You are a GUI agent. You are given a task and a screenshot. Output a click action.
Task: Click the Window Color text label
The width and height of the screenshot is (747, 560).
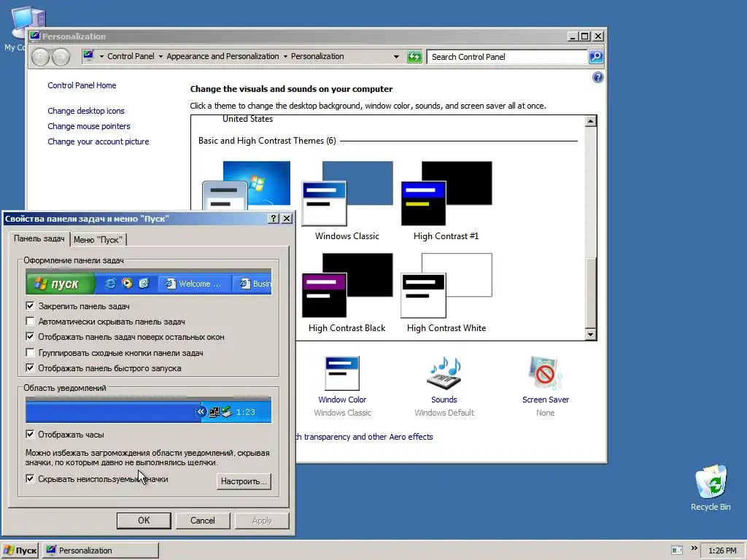tap(342, 400)
